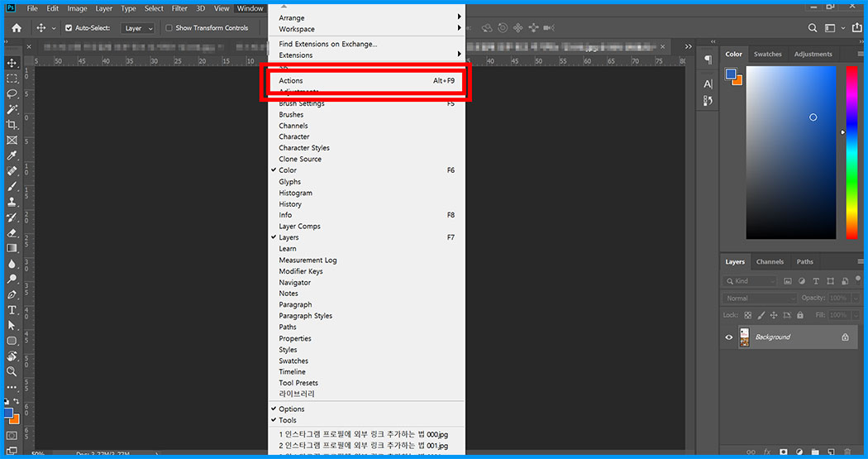This screenshot has height=459, width=868.
Task: Switch to the Channels tab
Action: (770, 262)
